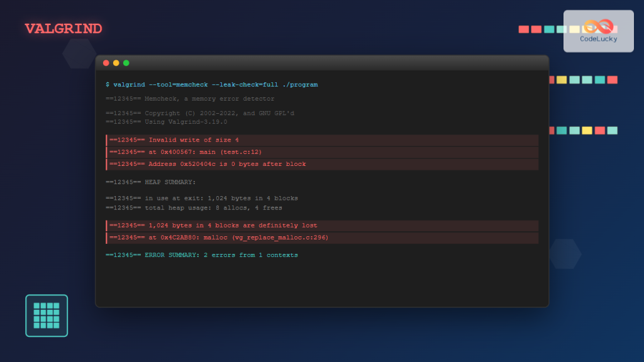Click the CodeLucky infinity logo

[598, 27]
